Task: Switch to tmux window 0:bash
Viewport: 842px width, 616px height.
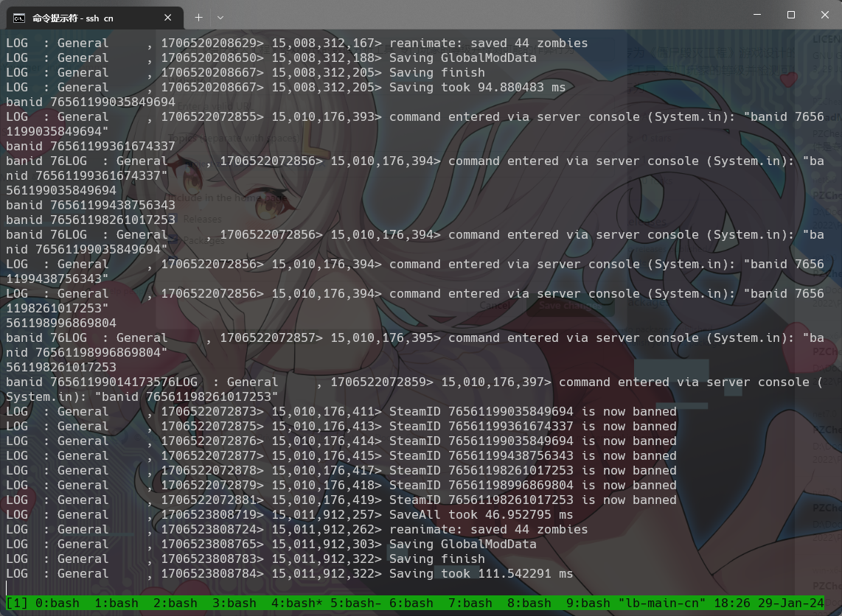Action: click(x=58, y=603)
